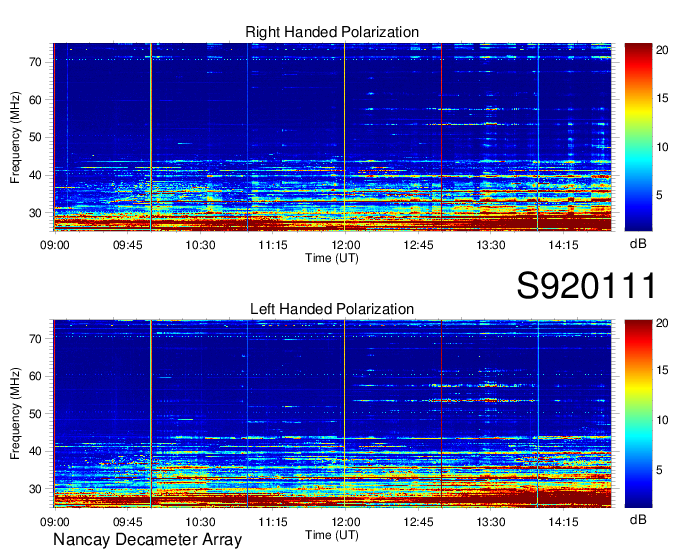This screenshot has height=552, width=680.
Task: Click the 13:30 tick label under the bottom plot
Action: tap(491, 522)
